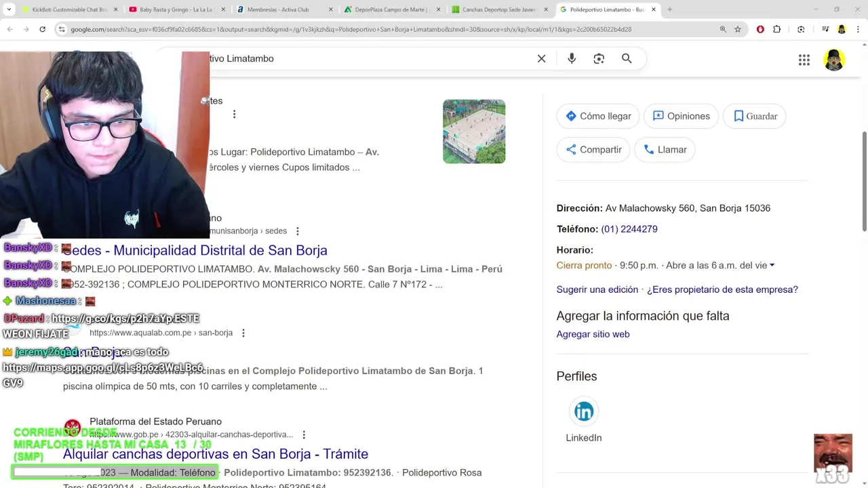Open three-dot menu for munisanborja result

297,231
